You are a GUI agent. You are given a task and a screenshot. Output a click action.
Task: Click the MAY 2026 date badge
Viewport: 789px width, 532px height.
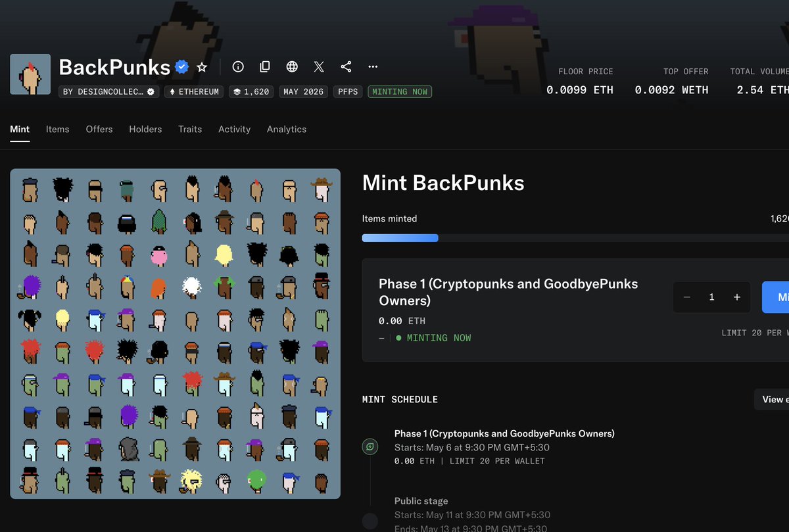point(304,91)
